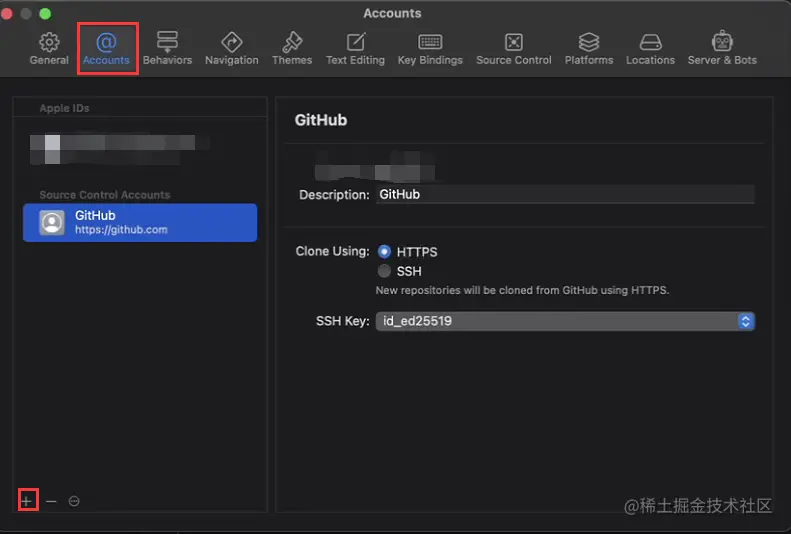Select SSH clone option

coord(384,271)
